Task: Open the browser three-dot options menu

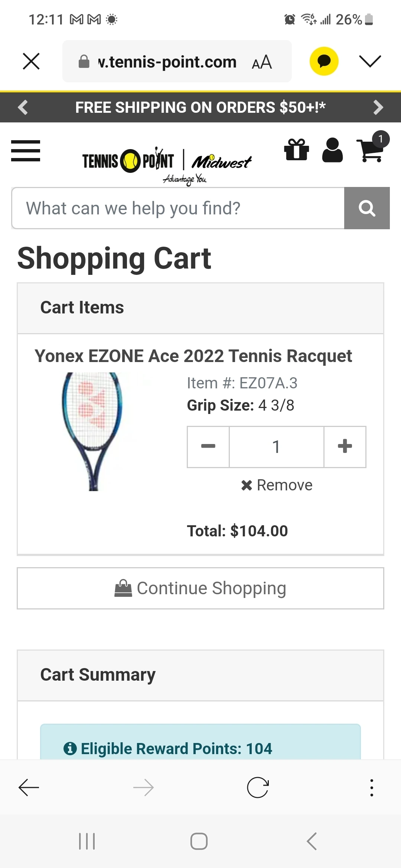Action: click(x=371, y=787)
